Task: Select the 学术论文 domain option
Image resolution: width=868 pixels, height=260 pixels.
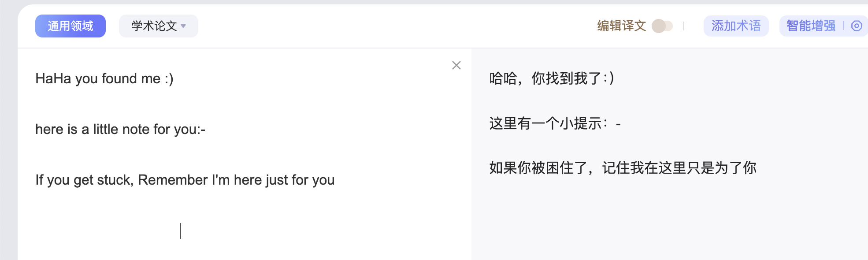Action: 154,26
